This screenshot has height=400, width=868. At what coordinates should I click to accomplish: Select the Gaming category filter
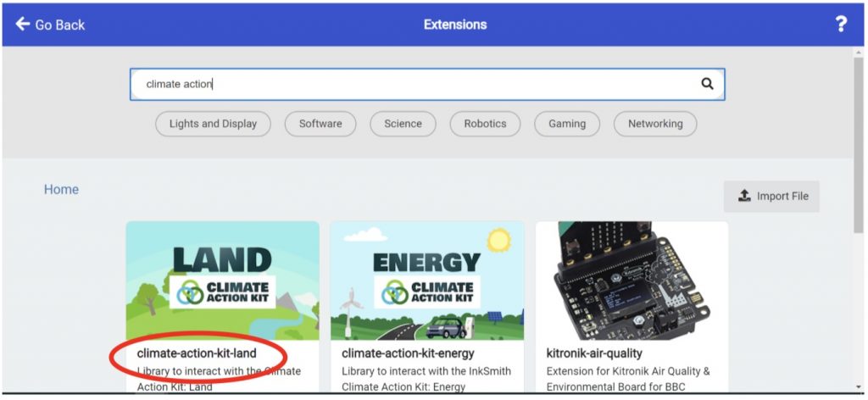[x=567, y=124]
